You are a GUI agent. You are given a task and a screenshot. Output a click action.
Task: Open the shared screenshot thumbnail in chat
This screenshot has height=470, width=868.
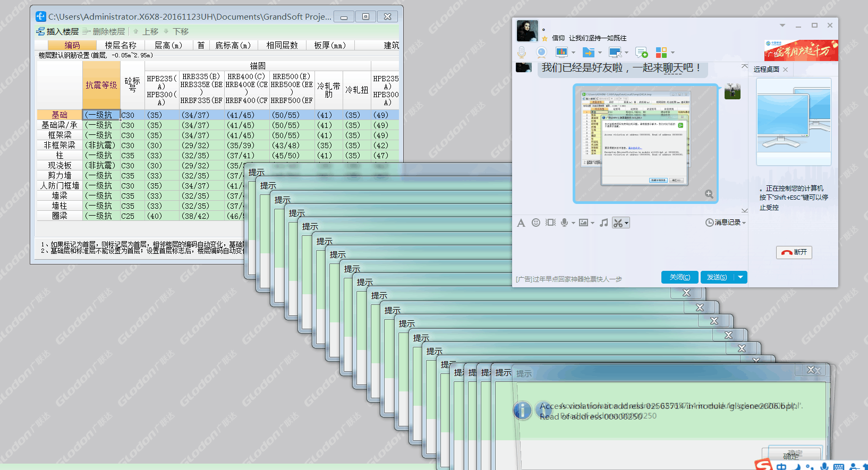[x=645, y=143]
